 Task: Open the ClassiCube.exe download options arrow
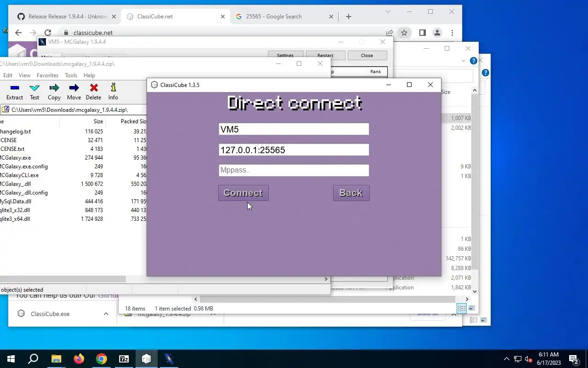click(x=106, y=314)
